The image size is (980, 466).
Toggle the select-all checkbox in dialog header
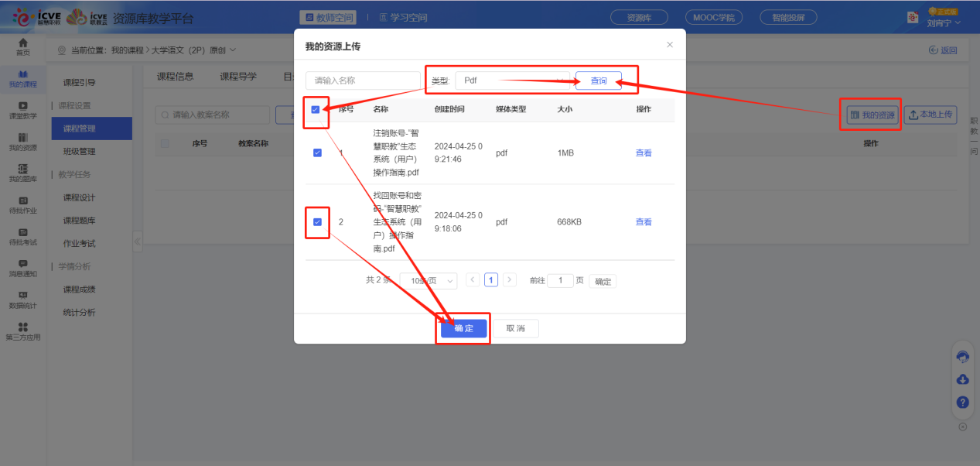click(x=316, y=110)
